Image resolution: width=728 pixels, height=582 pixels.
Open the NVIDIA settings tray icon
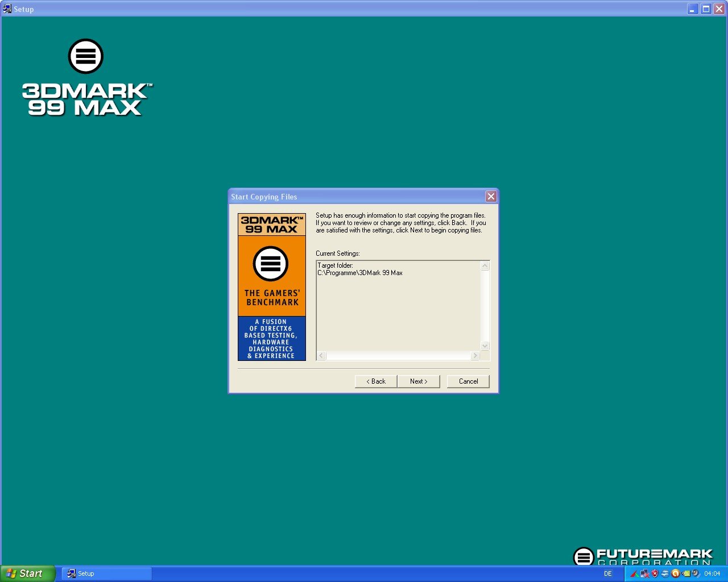[686, 574]
